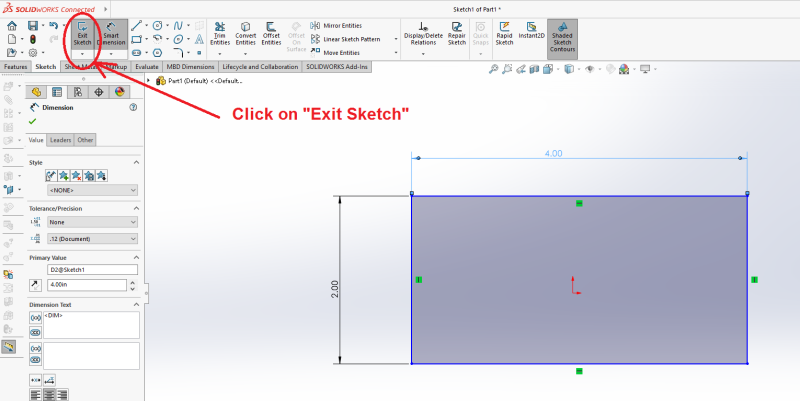
Task: Open Display/Delete Relations
Action: 423,34
